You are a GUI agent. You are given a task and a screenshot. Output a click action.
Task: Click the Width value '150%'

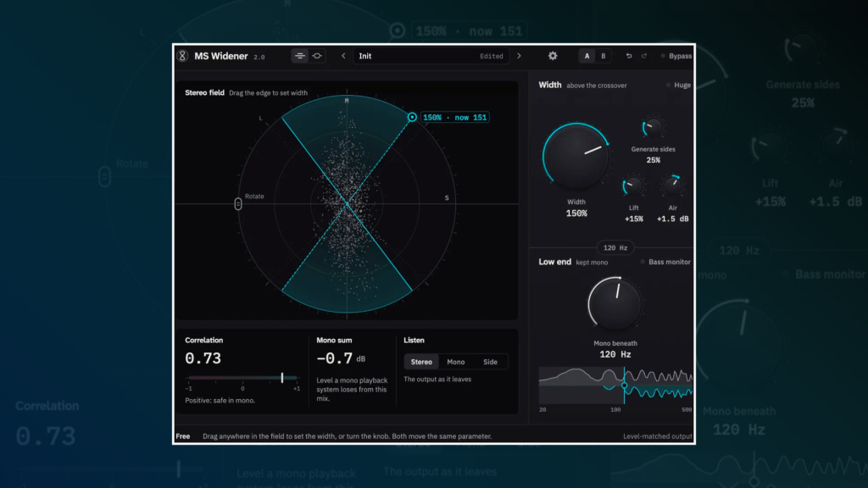click(576, 213)
